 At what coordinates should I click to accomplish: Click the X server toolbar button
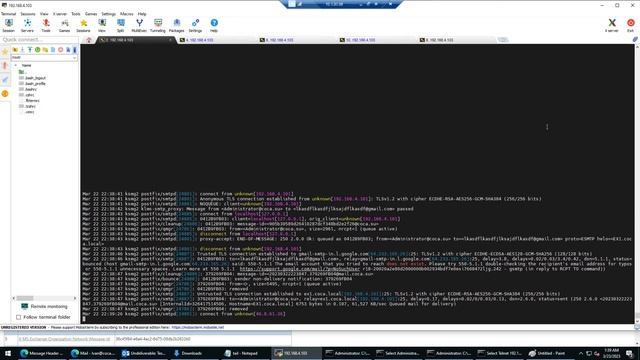click(x=611, y=25)
